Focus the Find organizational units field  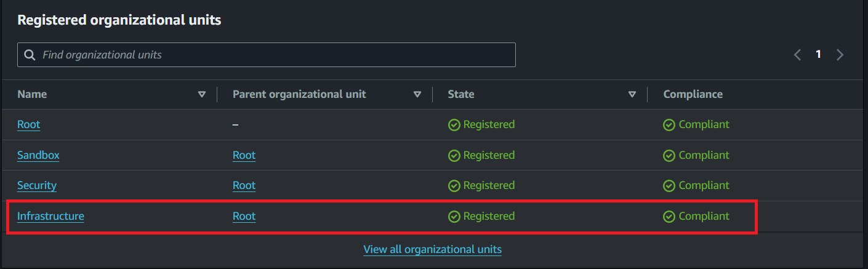pyautogui.click(x=267, y=55)
